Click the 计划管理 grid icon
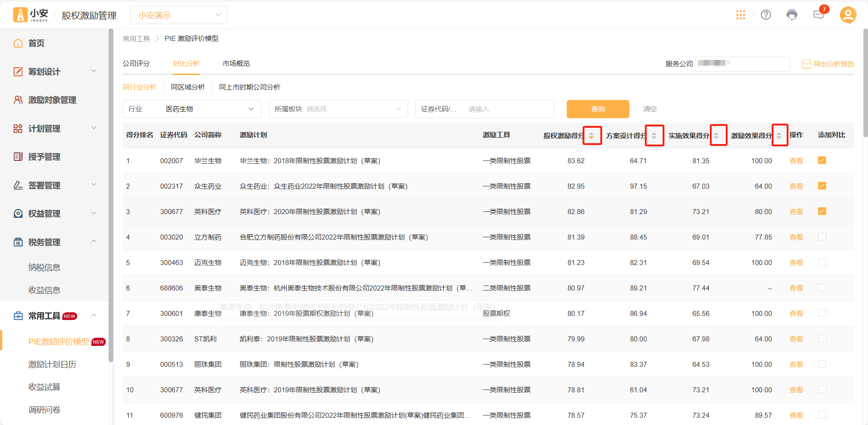This screenshot has height=425, width=868. [x=18, y=129]
